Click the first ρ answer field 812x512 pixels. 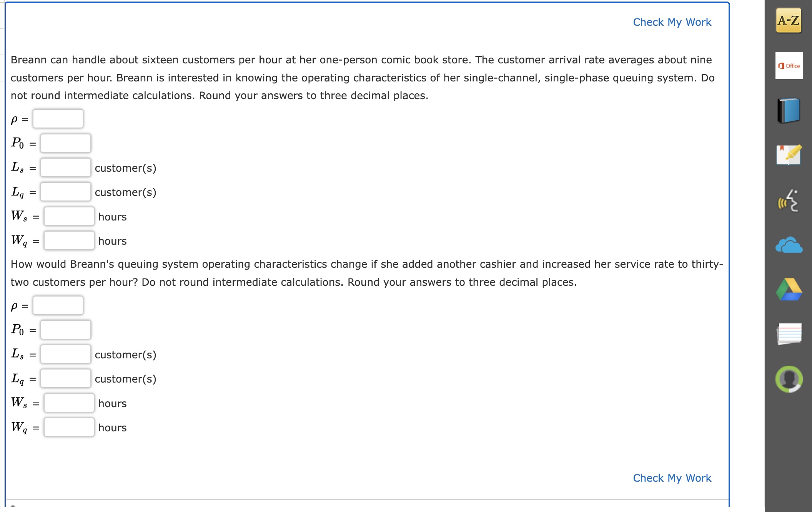[x=58, y=119]
